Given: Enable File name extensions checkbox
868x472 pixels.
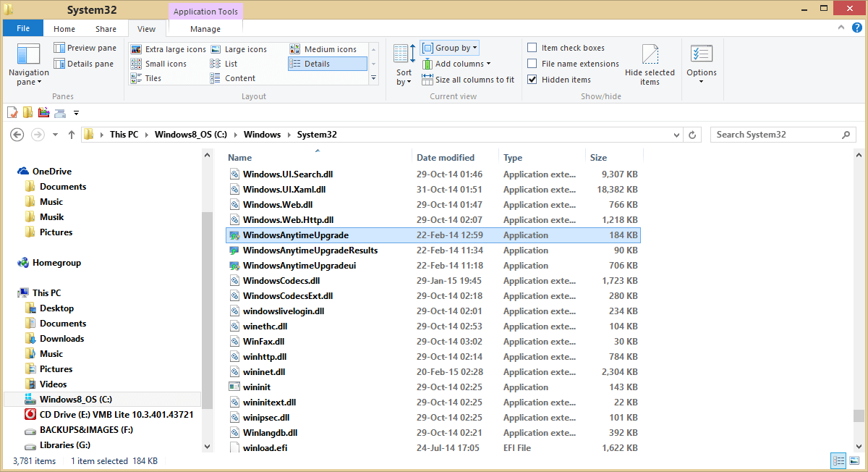Looking at the screenshot, I should [573, 64].
